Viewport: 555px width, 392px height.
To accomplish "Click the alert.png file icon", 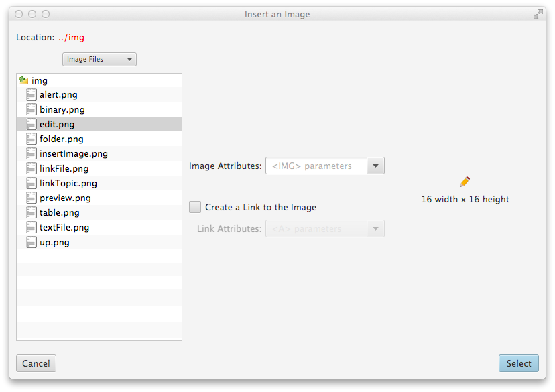I will [31, 95].
